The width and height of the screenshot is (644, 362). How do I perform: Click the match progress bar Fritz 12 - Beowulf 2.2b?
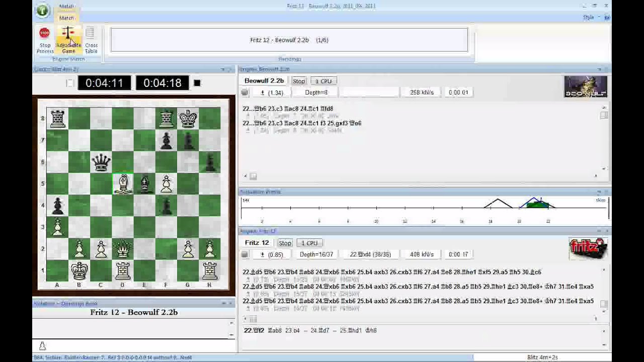coord(289,40)
